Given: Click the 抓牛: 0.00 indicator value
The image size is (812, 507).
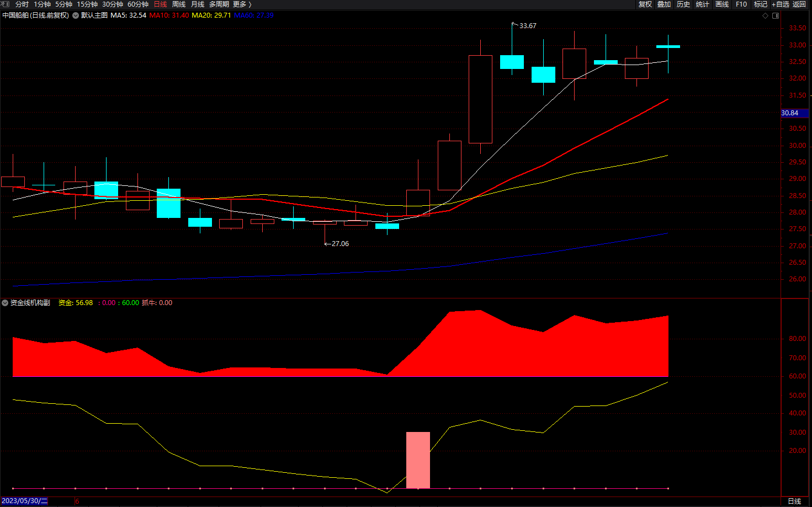Looking at the screenshot, I should 157,303.
